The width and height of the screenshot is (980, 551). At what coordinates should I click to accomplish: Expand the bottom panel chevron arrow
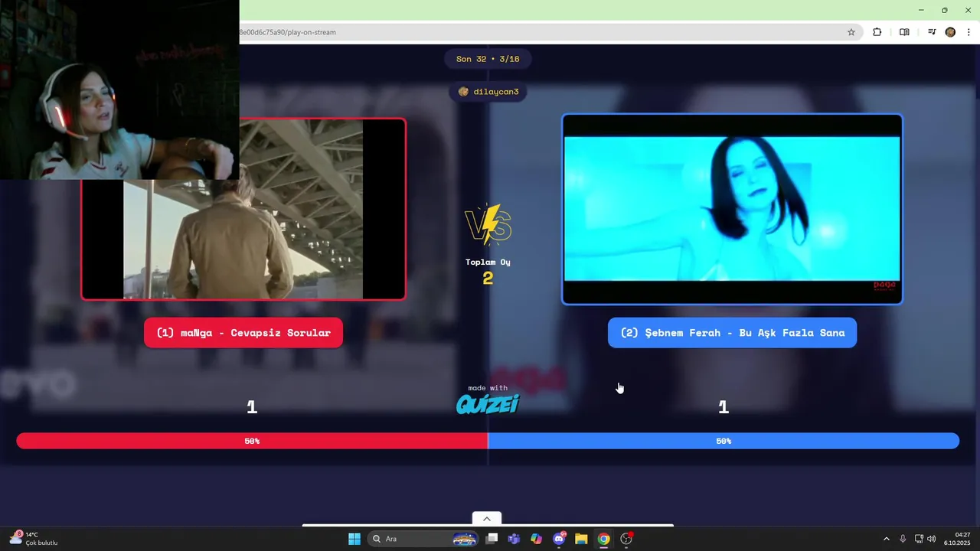pyautogui.click(x=487, y=519)
